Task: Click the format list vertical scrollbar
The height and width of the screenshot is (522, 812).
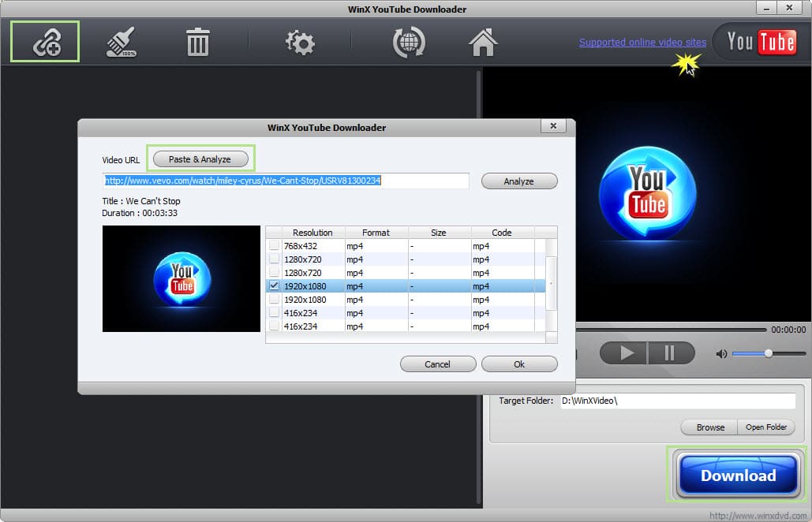Action: (x=551, y=284)
